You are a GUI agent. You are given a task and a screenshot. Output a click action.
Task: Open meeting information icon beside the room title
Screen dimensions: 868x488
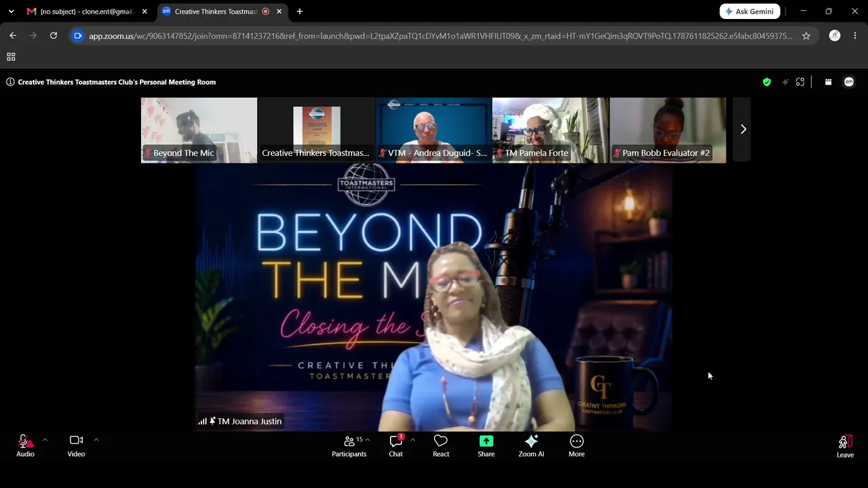pyautogui.click(x=10, y=82)
